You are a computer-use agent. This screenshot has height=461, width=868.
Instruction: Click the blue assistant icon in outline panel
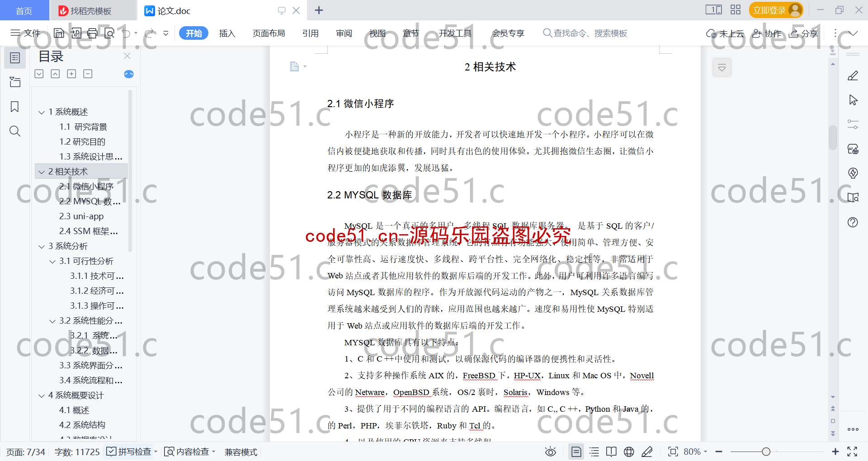click(x=129, y=74)
